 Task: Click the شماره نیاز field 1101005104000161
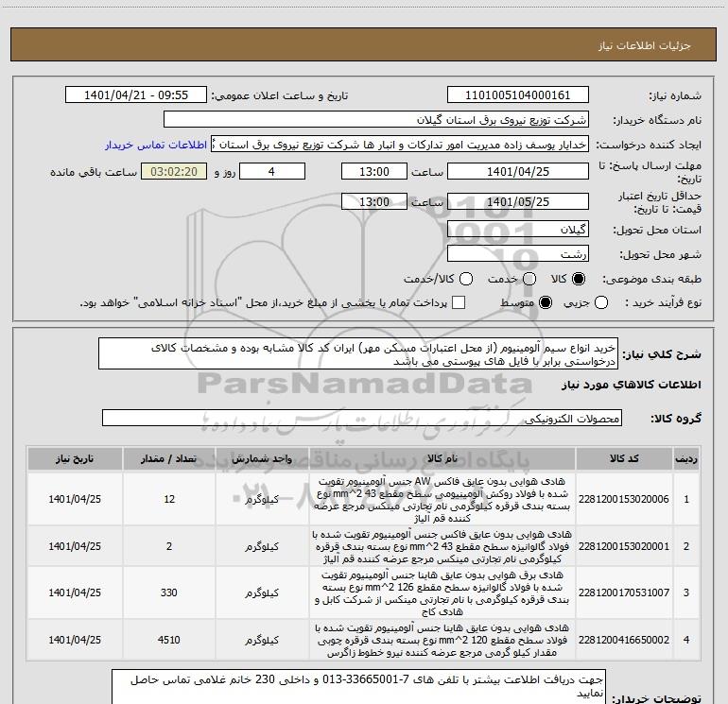518,95
